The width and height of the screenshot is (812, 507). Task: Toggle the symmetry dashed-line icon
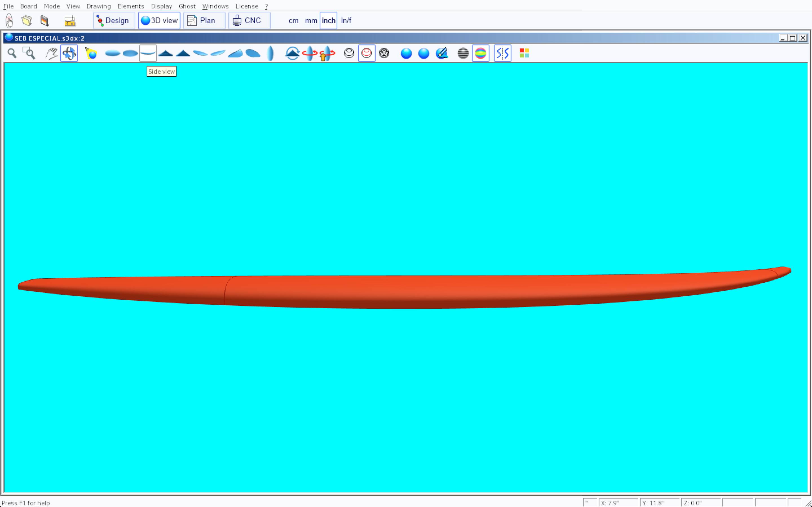click(x=502, y=53)
